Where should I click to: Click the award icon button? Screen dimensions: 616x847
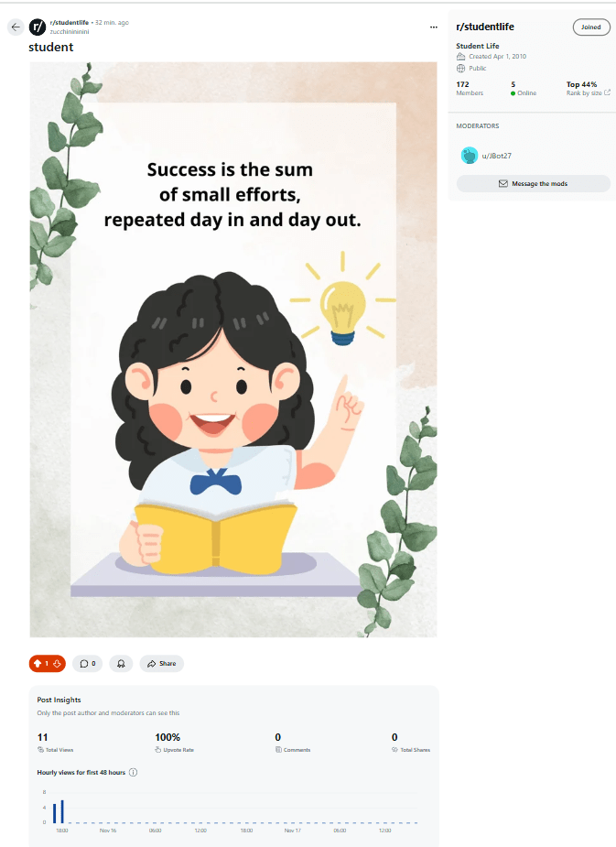[x=121, y=663]
